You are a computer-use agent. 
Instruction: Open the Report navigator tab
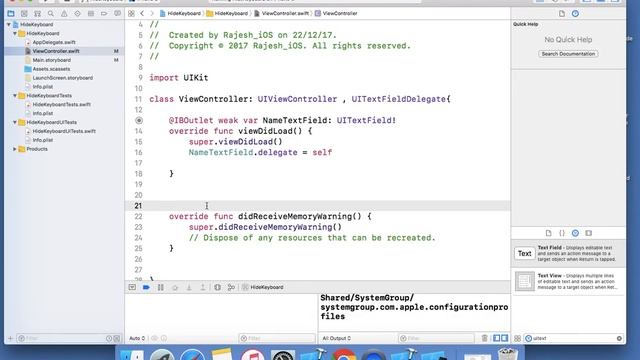(x=117, y=13)
